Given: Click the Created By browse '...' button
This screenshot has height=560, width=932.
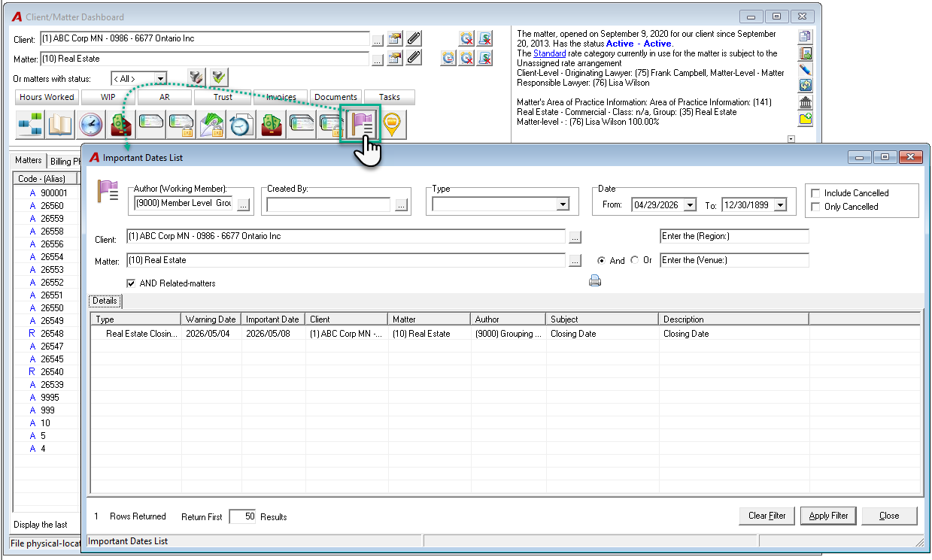Looking at the screenshot, I should pyautogui.click(x=401, y=204).
